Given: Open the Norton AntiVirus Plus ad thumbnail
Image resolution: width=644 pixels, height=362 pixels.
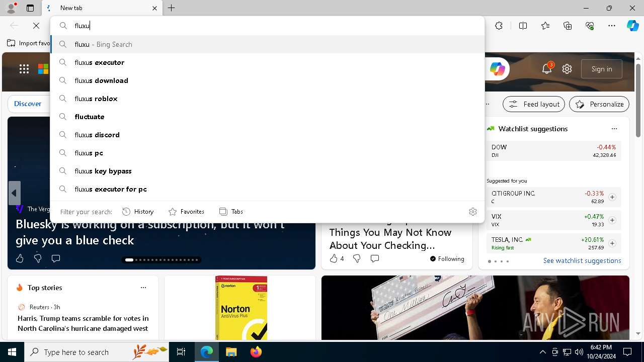Looking at the screenshot, I should tap(241, 308).
